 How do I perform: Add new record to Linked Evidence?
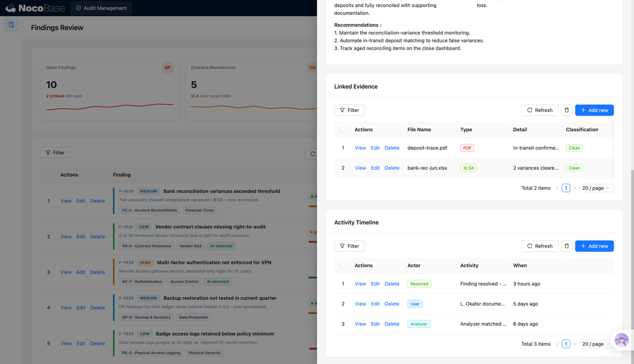click(x=594, y=110)
